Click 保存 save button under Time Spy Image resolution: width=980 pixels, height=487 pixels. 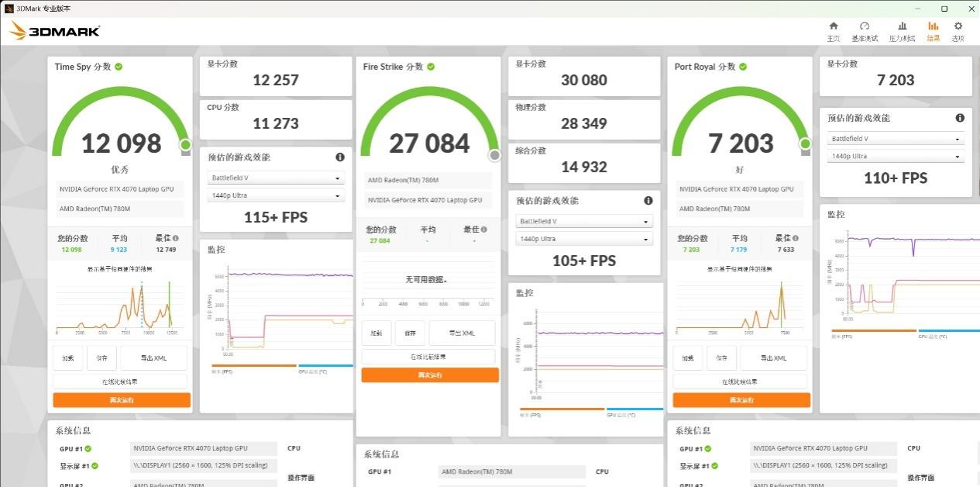(102, 358)
